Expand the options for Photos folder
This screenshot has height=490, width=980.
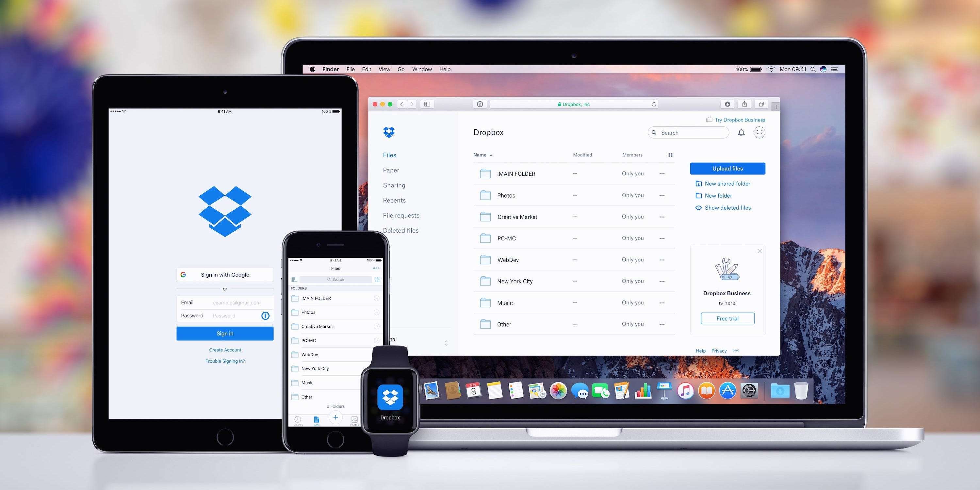pos(662,195)
